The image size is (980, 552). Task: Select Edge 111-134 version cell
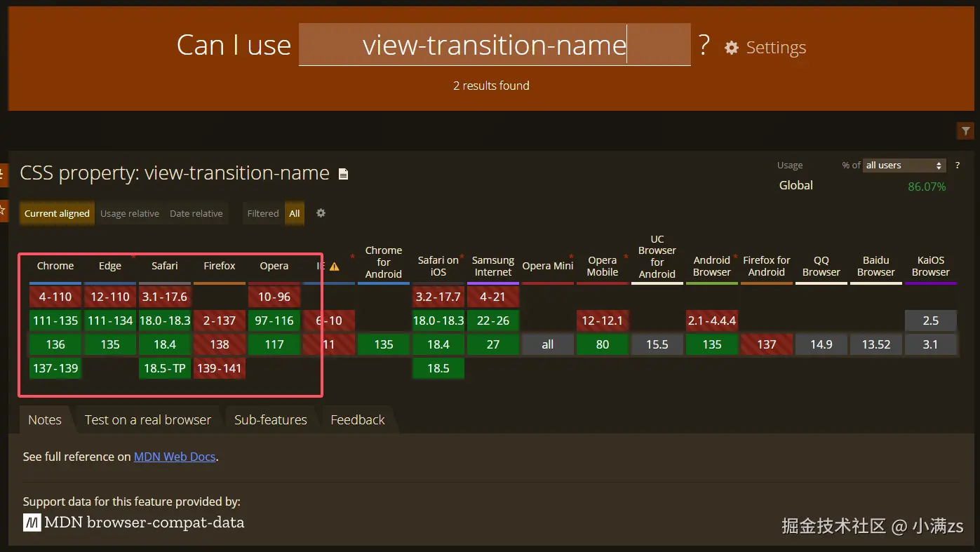(x=110, y=321)
